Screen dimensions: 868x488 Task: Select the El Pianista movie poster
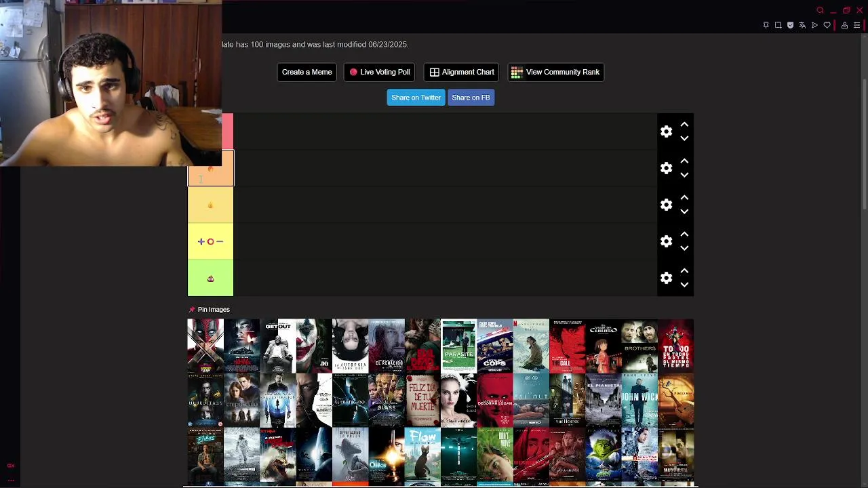[x=604, y=400]
